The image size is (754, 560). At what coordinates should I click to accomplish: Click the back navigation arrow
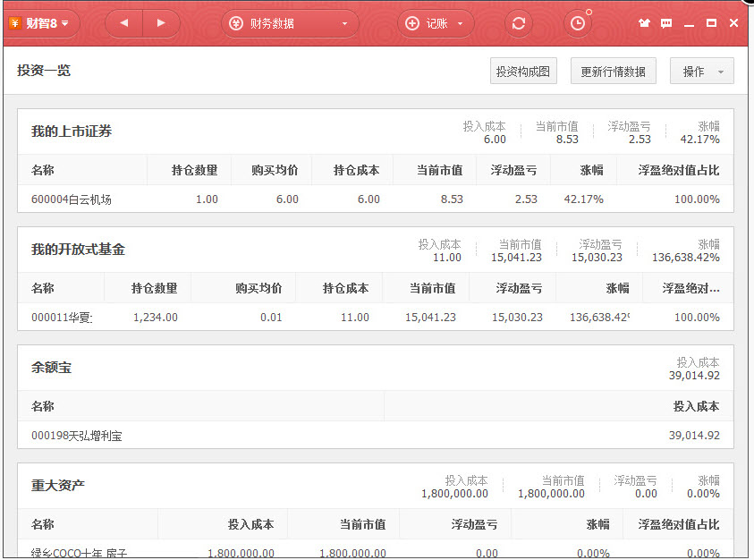[x=123, y=23]
